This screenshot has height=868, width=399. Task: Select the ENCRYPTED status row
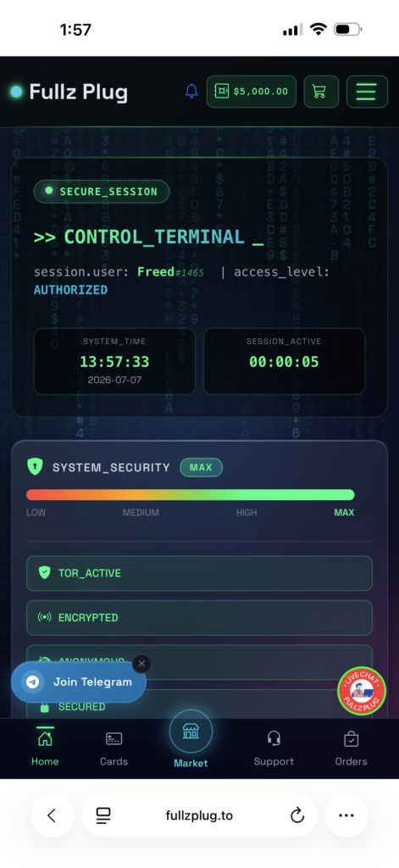[199, 617]
